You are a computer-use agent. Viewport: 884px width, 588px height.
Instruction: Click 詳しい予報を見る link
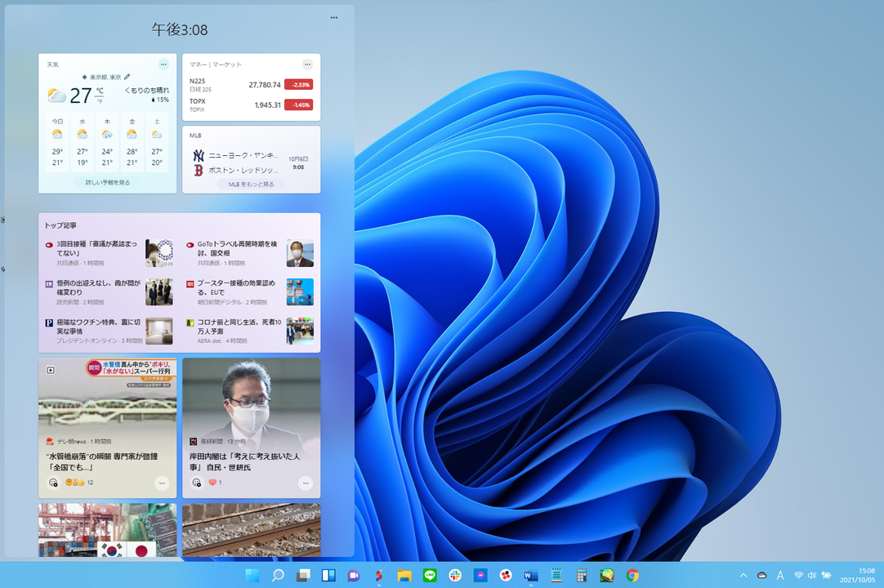[x=108, y=182]
